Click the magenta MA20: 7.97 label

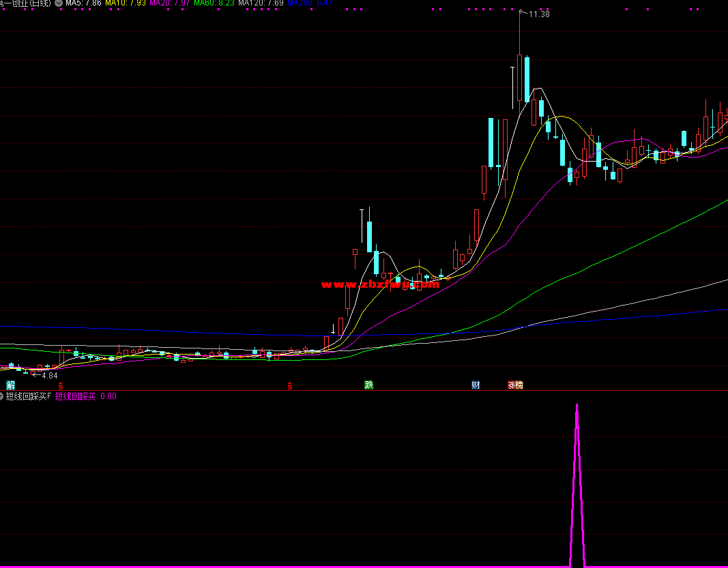pos(169,3)
